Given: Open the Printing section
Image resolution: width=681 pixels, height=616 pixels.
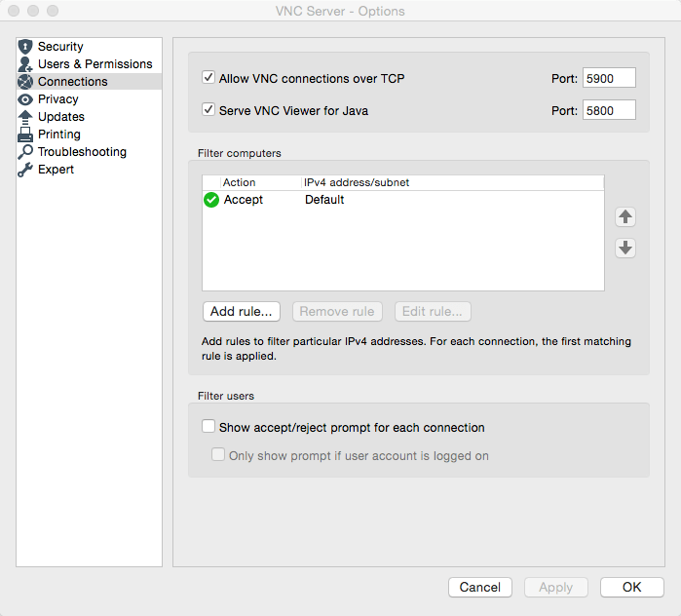Looking at the screenshot, I should click(x=89, y=135).
